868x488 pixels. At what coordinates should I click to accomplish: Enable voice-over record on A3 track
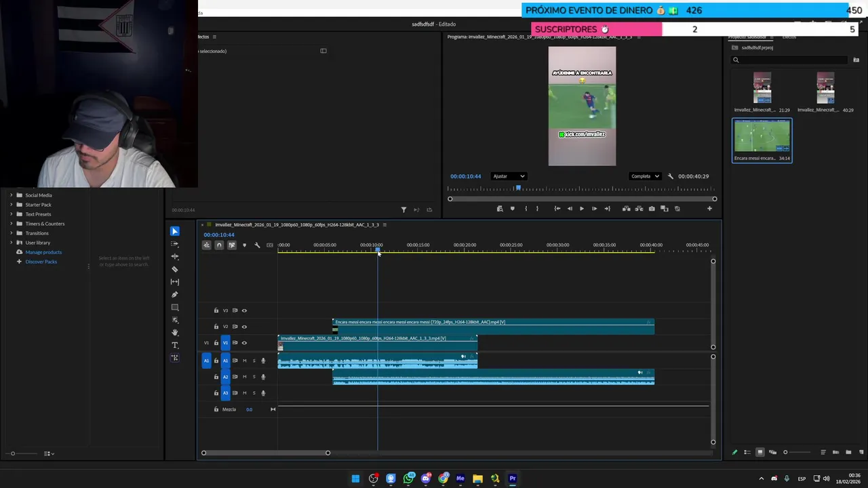pos(264,393)
